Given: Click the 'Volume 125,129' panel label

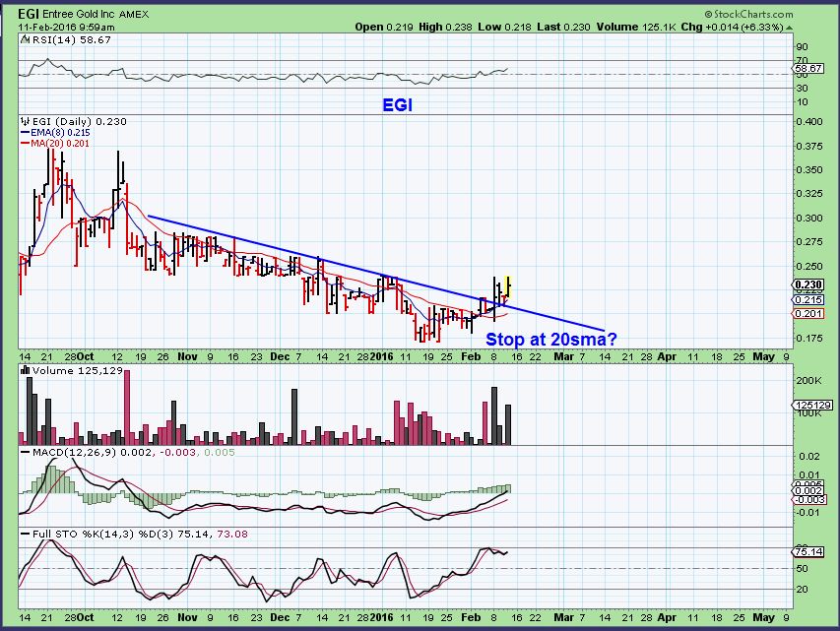Looking at the screenshot, I should 78,371.
